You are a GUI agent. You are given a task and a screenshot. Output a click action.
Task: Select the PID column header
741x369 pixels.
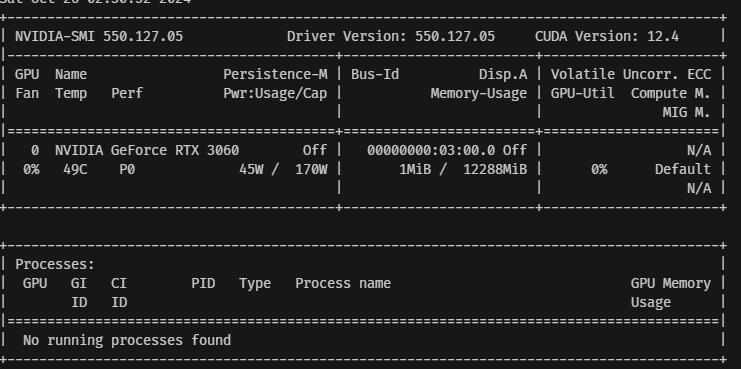point(203,283)
